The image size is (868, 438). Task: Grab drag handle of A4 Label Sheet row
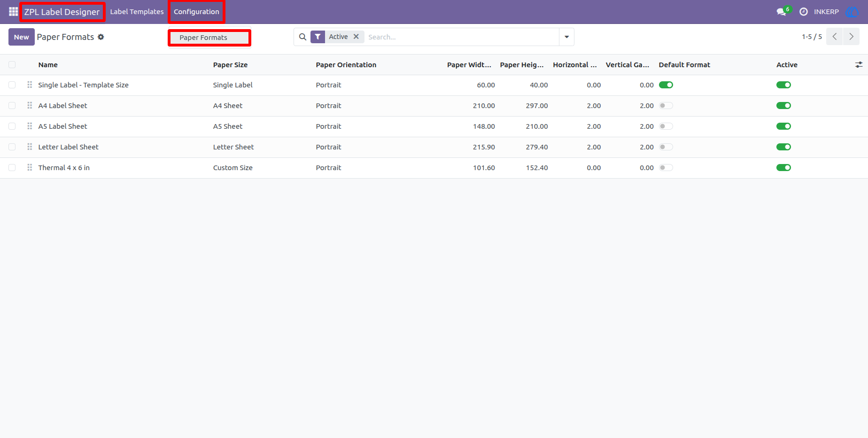30,105
